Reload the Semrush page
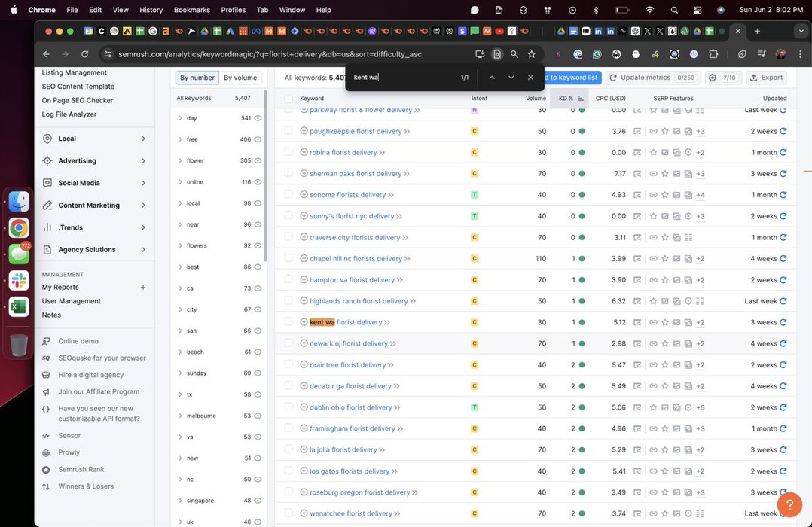 tap(85, 54)
